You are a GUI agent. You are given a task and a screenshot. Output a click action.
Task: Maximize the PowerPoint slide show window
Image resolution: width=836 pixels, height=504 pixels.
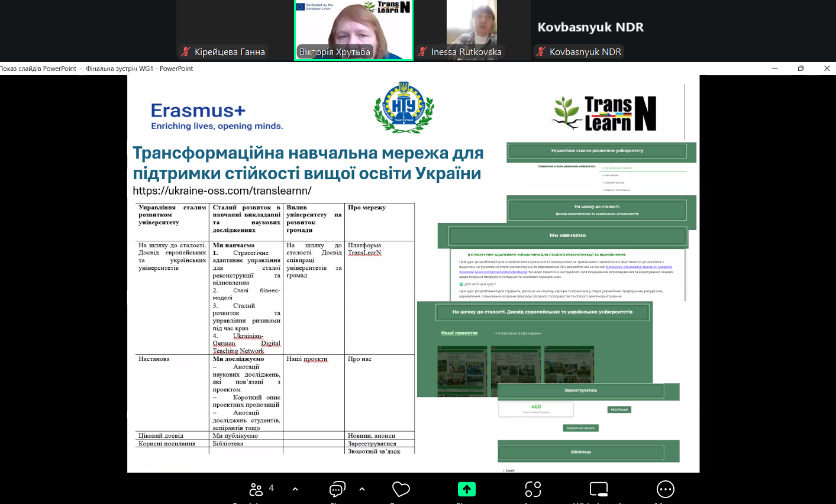tap(801, 69)
